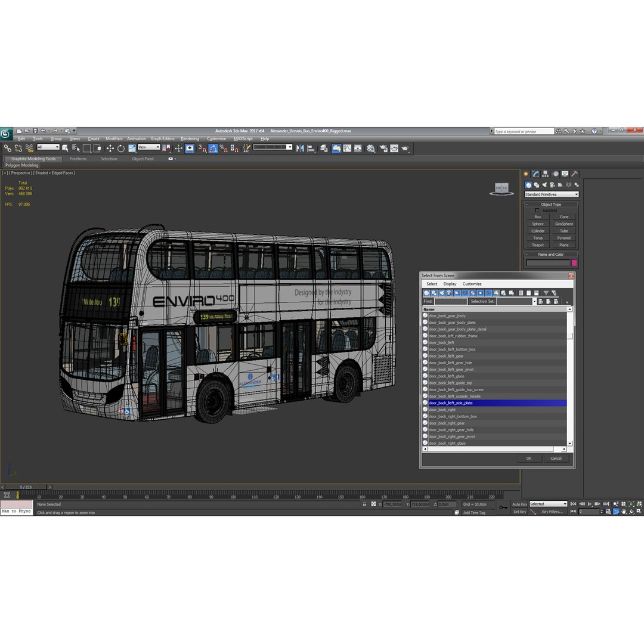
Task: Open Render Setup icon
Action: point(383,148)
